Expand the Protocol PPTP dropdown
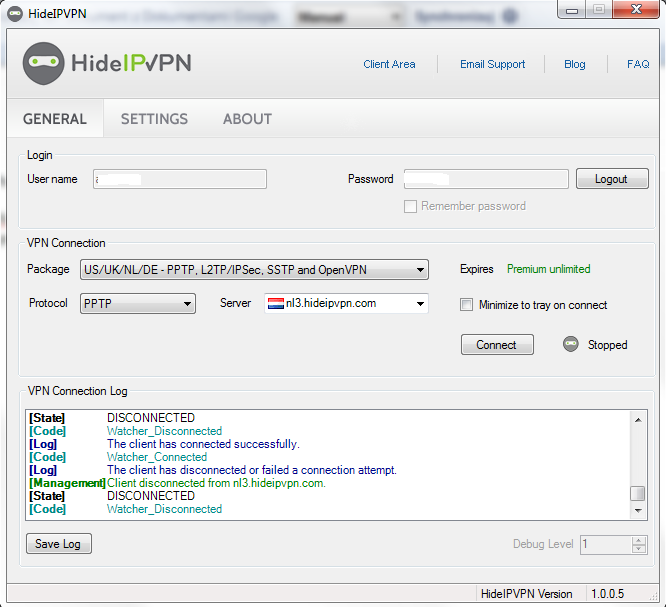 pos(138,303)
